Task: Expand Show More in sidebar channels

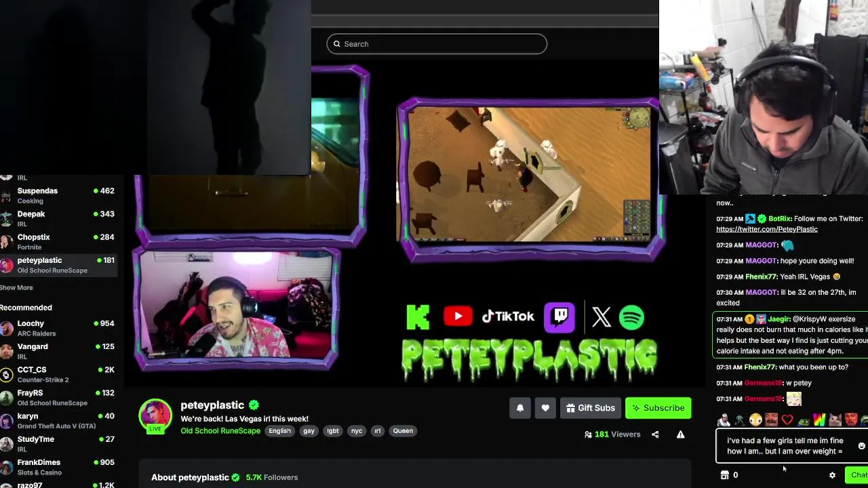Action: pos(16,287)
